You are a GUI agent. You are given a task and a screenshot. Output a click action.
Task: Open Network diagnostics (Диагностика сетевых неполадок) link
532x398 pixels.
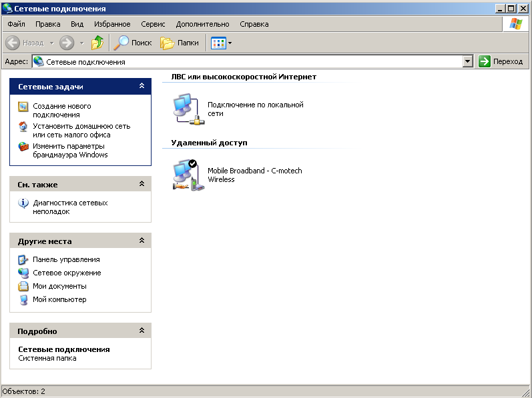pyautogui.click(x=70, y=207)
